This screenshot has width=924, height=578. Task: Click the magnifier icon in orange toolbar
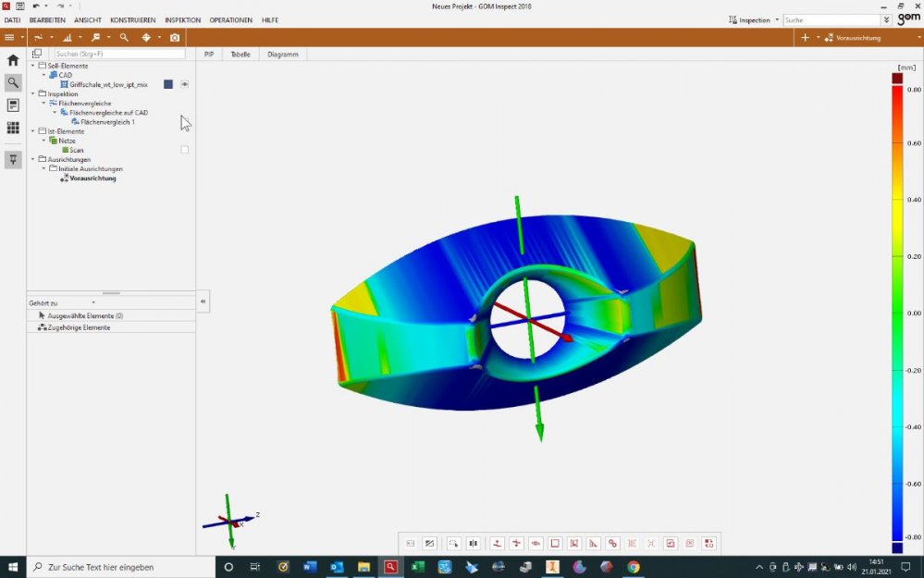(x=124, y=38)
